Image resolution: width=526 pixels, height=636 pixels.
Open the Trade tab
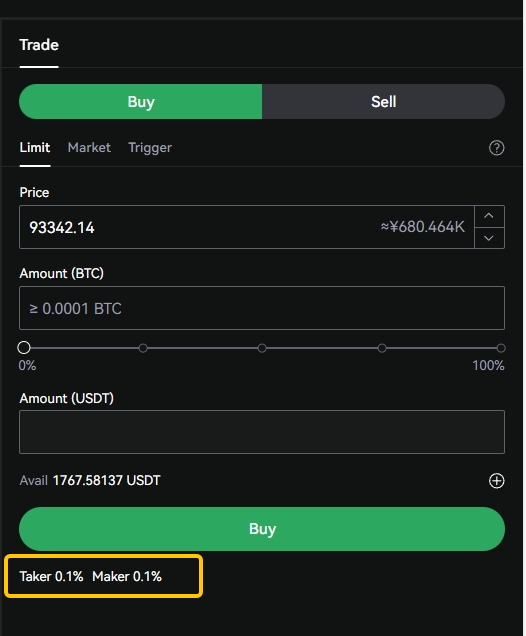(39, 45)
